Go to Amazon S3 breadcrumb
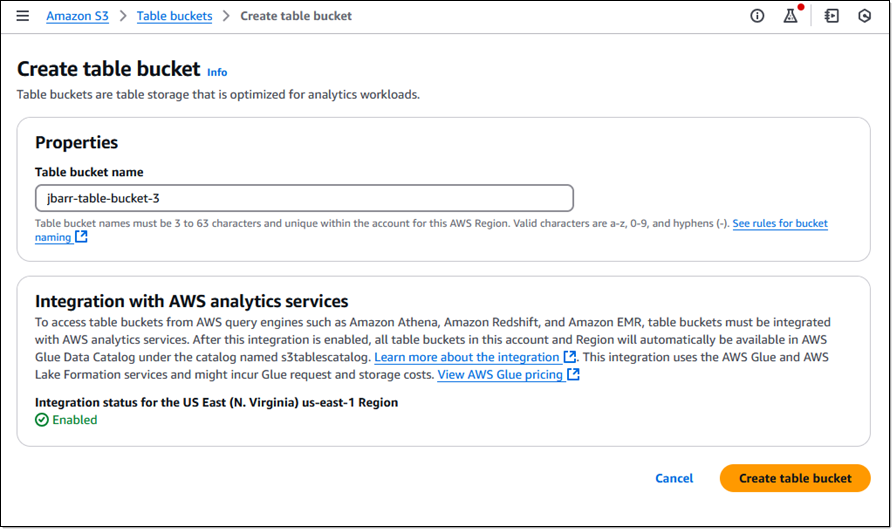 77,16
